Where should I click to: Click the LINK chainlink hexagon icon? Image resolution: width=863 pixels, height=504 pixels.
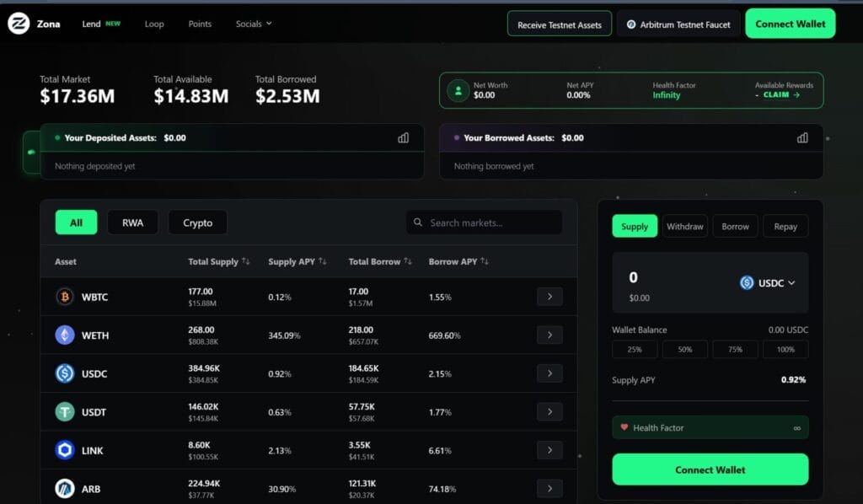(x=65, y=450)
